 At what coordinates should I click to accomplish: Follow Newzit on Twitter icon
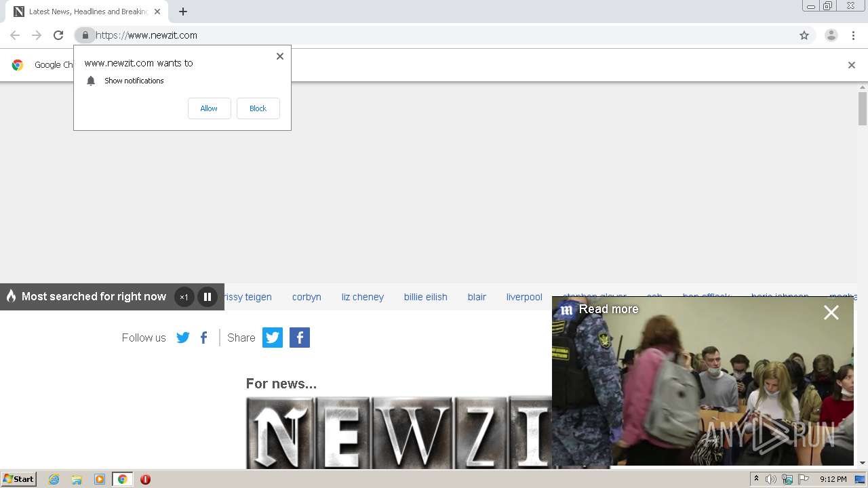tap(183, 338)
